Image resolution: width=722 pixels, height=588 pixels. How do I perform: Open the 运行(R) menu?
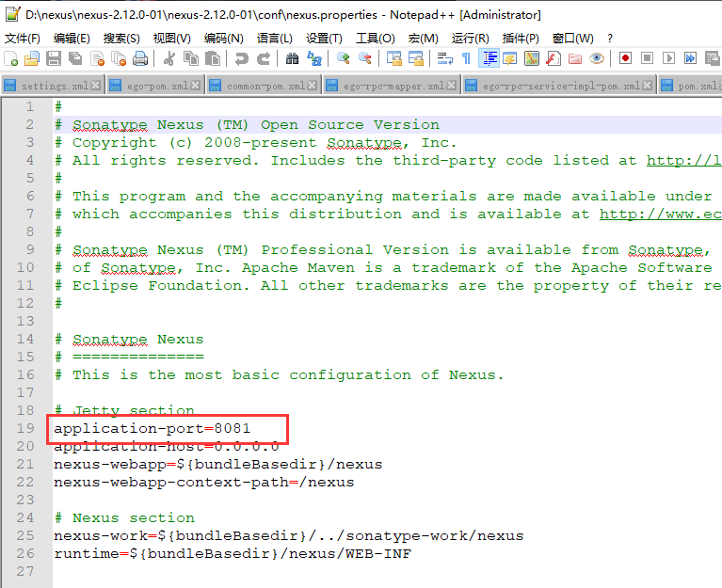tap(470, 39)
